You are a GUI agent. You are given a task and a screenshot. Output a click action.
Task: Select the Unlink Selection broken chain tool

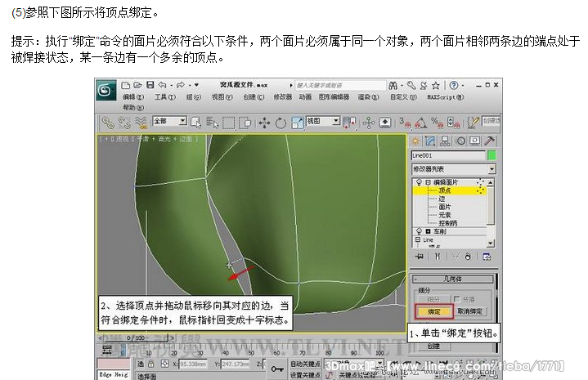click(124, 123)
